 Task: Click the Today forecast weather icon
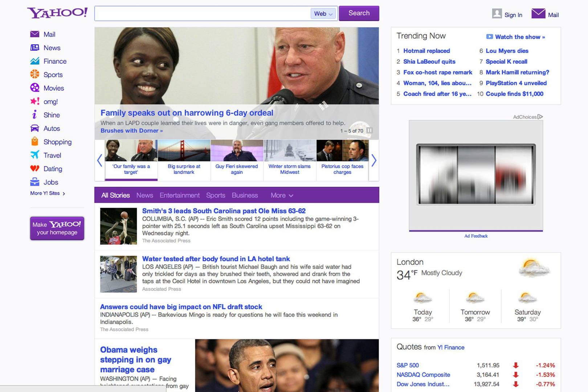[422, 298]
